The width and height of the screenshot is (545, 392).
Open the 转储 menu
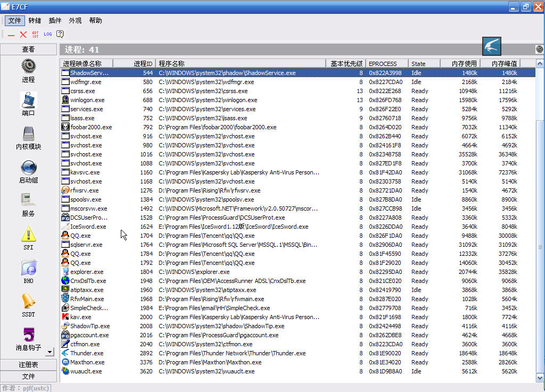pyautogui.click(x=35, y=21)
